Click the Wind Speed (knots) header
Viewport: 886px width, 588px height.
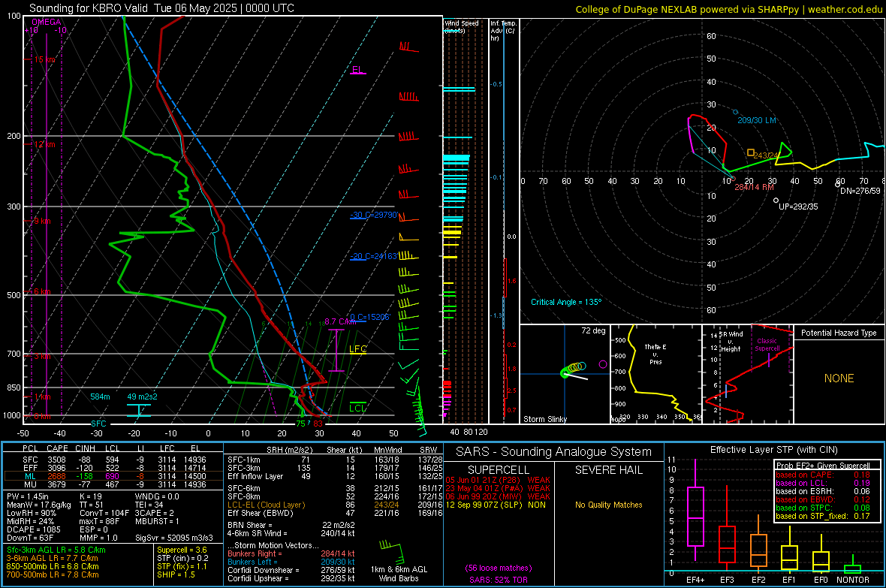[x=462, y=26]
